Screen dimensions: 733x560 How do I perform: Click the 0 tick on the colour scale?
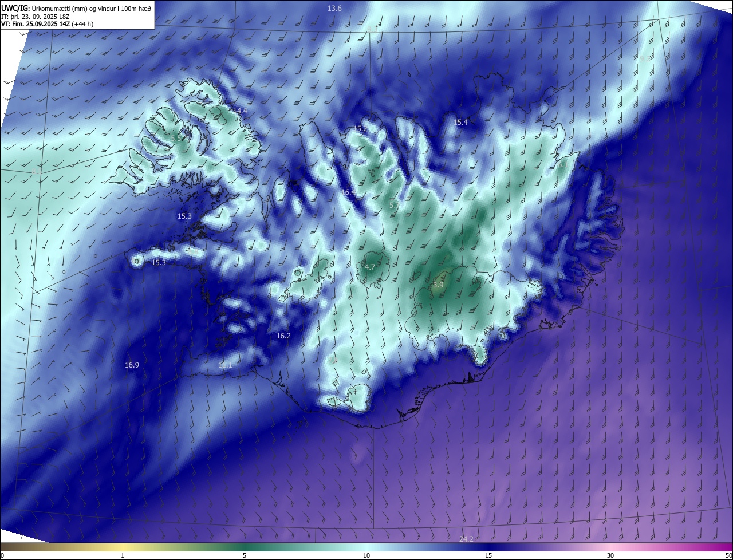(2, 555)
